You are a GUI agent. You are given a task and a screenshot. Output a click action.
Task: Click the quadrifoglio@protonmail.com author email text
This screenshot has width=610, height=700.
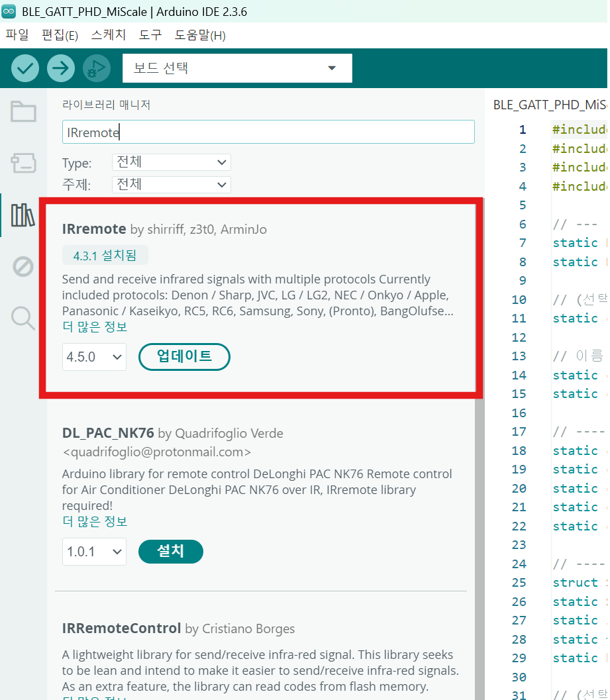[157, 452]
